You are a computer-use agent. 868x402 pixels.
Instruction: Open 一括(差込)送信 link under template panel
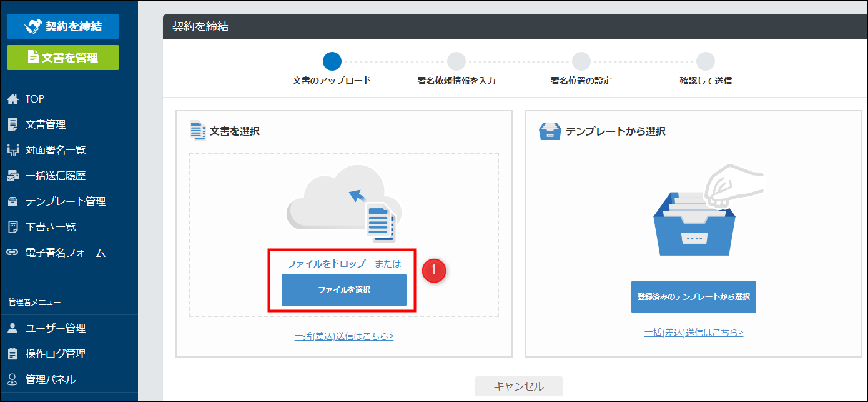(693, 333)
